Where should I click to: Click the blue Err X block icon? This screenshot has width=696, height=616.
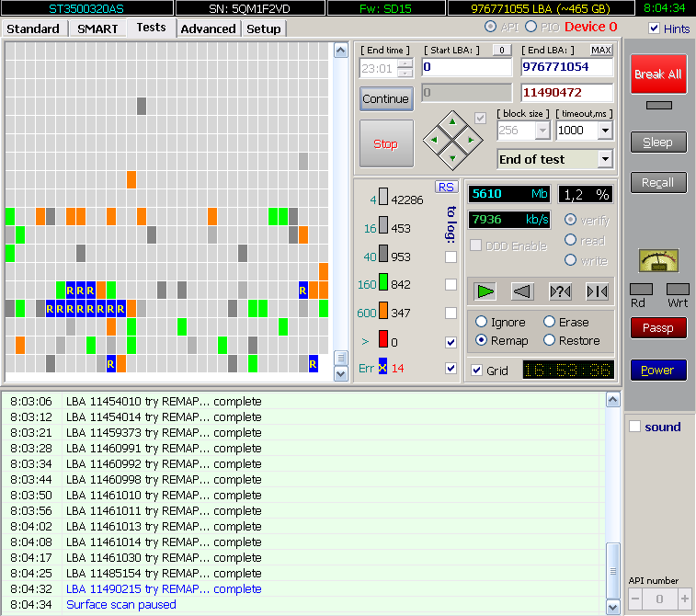tap(382, 367)
